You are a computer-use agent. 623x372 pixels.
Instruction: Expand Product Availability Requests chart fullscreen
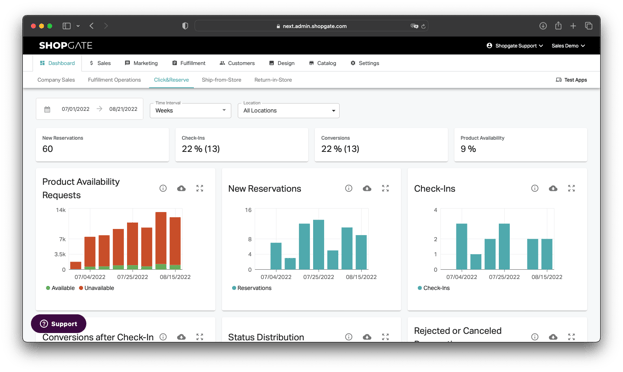pos(199,188)
